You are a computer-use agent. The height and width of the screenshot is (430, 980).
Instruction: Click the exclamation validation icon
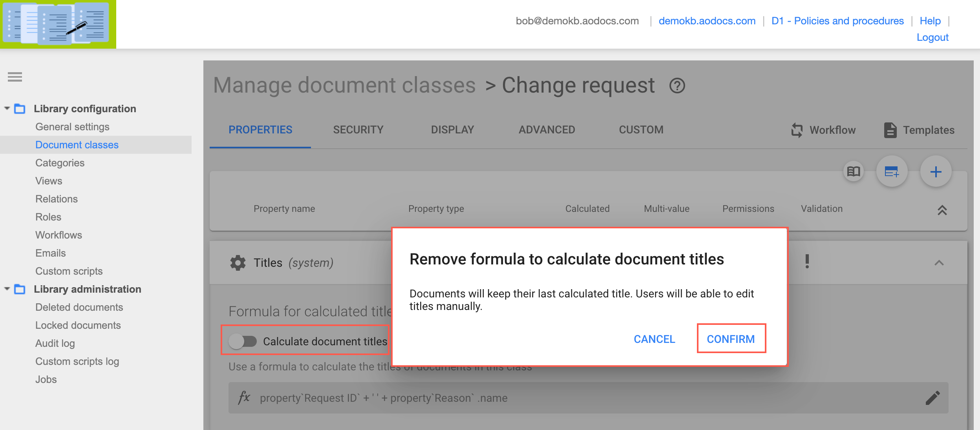(x=807, y=261)
